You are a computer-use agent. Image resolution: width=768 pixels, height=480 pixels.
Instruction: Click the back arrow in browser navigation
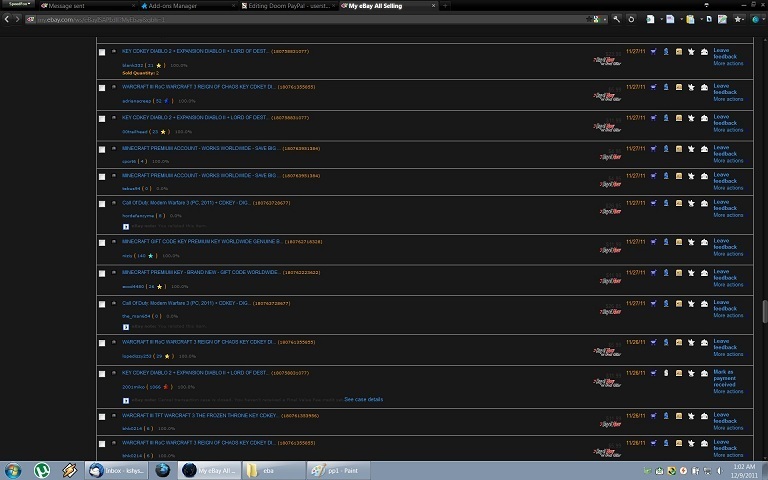tap(7, 19)
